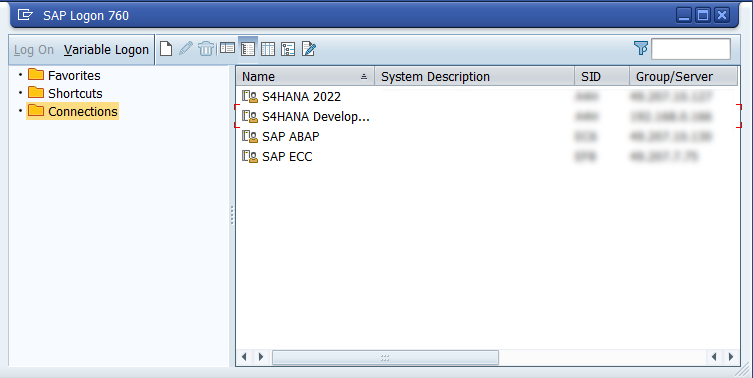Screen dimensions: 753x378
Task: Minimize the SAP Logon window
Action: point(684,15)
